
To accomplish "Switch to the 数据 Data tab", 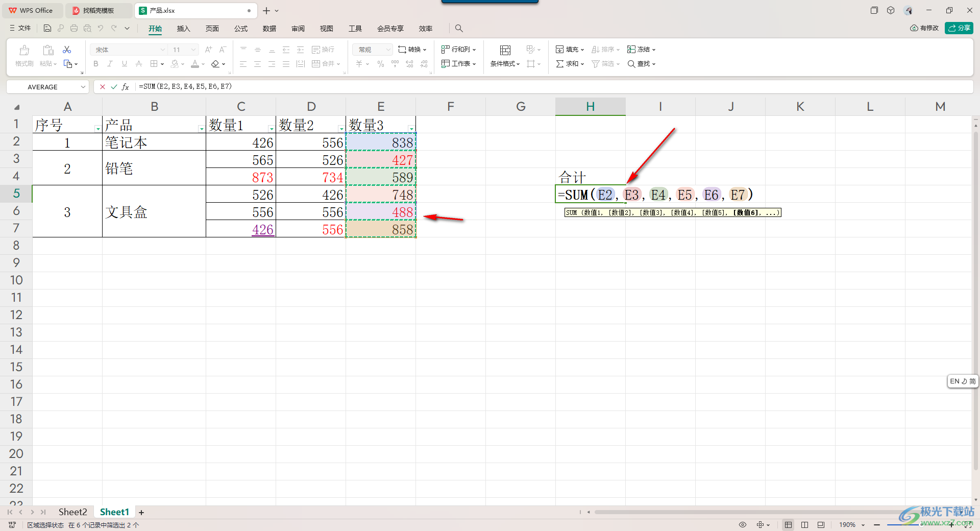I will (269, 29).
